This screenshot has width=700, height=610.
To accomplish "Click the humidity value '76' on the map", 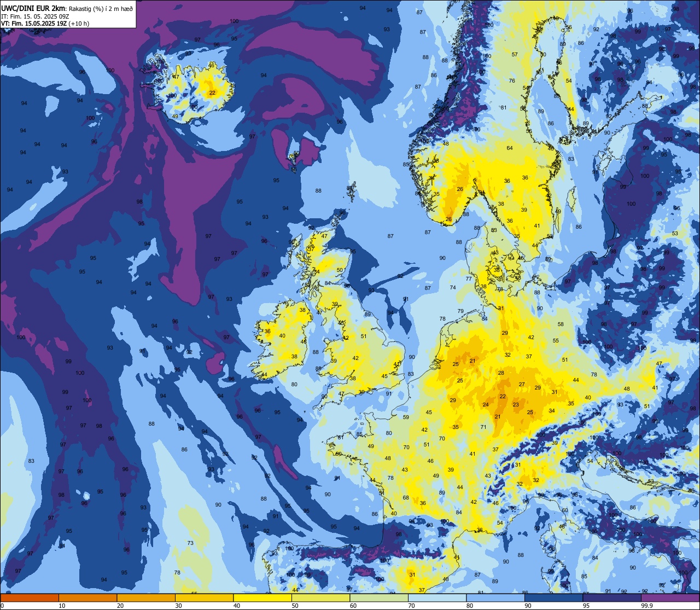I will 512,81.
